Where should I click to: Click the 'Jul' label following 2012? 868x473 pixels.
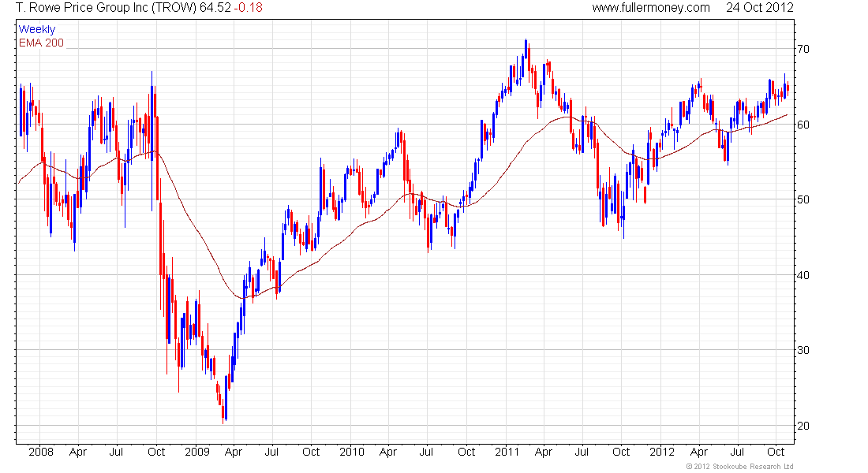point(737,452)
